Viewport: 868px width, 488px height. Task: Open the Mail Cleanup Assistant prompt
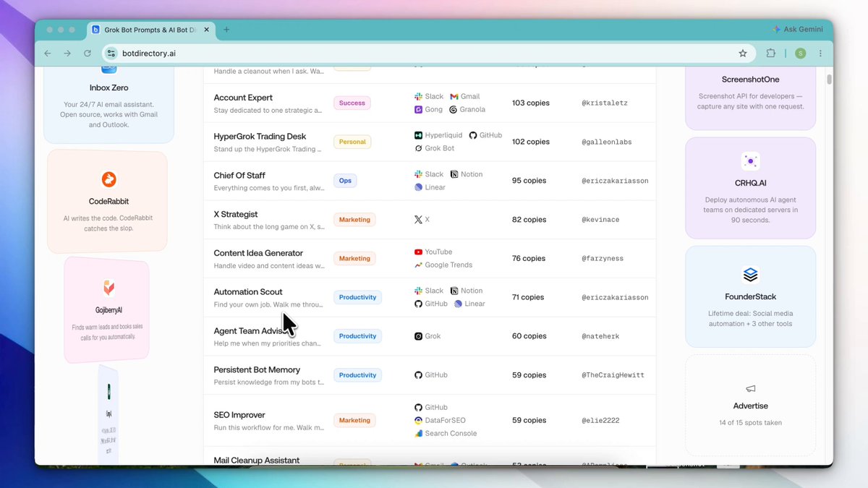[257, 460]
